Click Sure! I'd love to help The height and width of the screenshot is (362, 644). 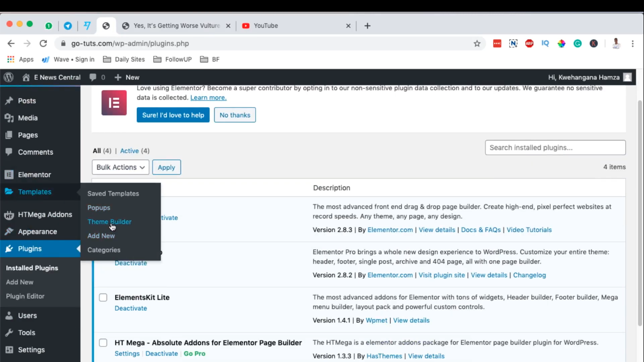pyautogui.click(x=173, y=115)
